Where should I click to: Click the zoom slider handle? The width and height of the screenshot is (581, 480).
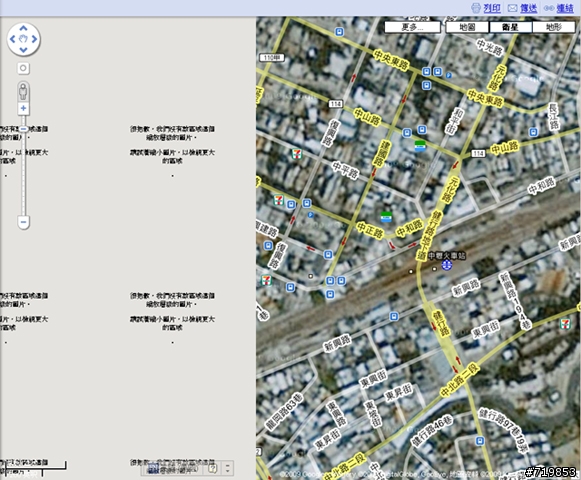[23, 129]
